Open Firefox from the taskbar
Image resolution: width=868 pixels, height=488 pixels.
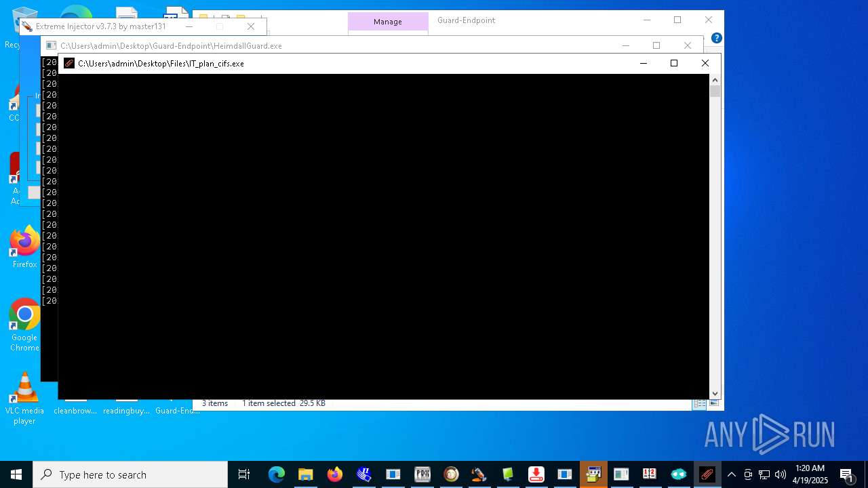[335, 474]
